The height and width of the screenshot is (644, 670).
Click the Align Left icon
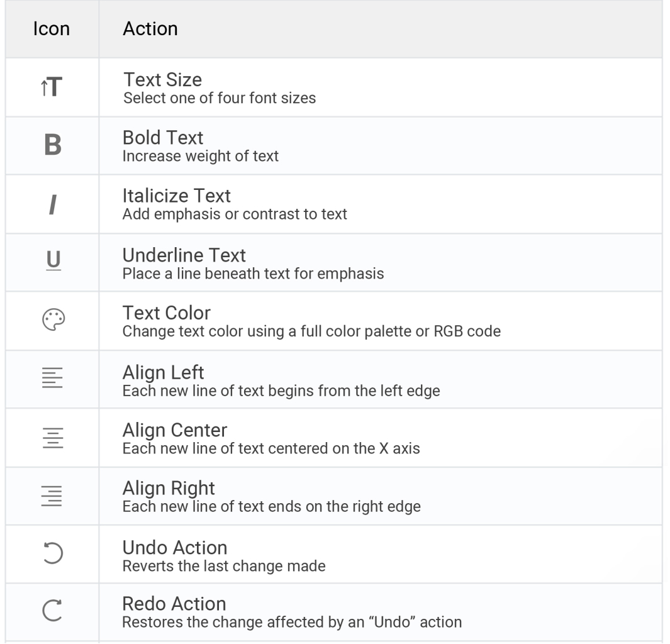(52, 379)
